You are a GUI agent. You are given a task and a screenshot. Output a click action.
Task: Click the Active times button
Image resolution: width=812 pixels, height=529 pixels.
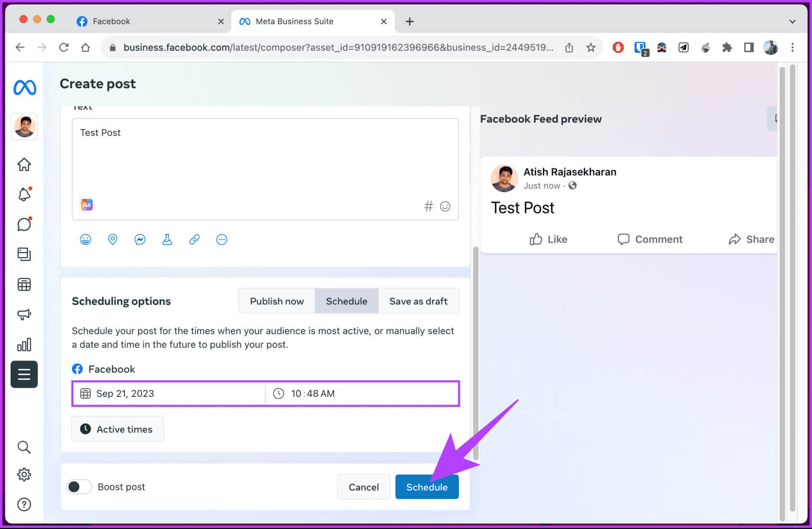pyautogui.click(x=117, y=429)
